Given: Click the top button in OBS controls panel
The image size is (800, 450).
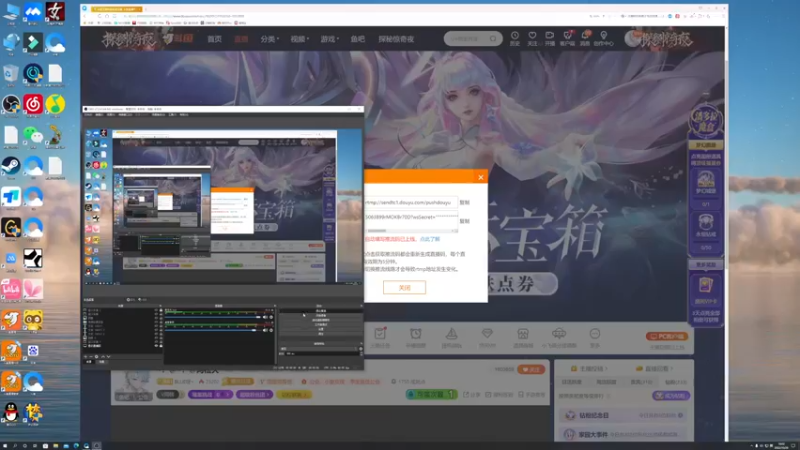Looking at the screenshot, I should pos(320,311).
